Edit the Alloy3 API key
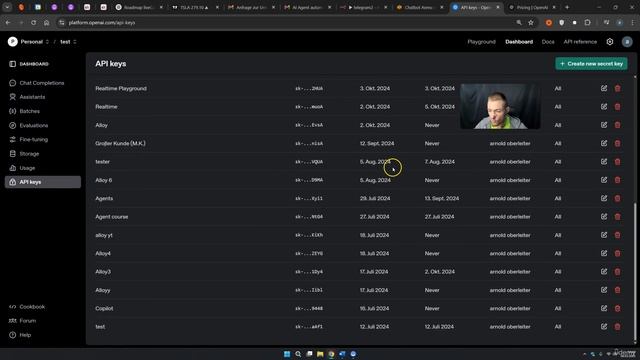This screenshot has width=640, height=360. [604, 272]
